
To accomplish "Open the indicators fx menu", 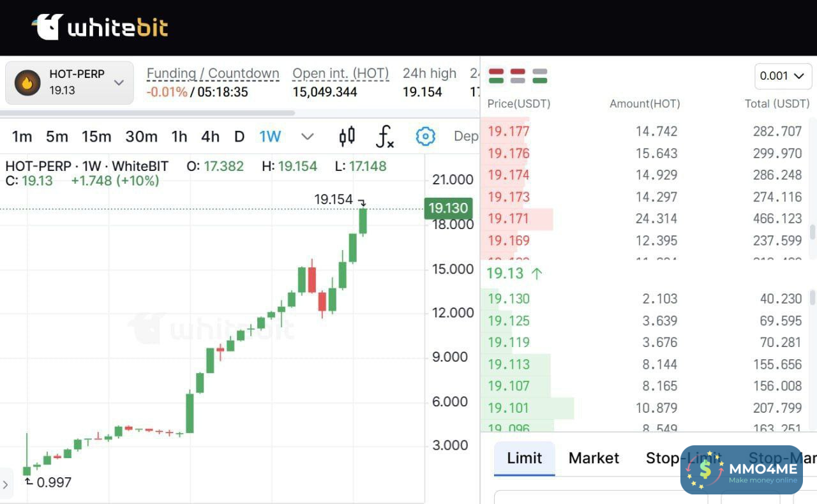I will (384, 136).
